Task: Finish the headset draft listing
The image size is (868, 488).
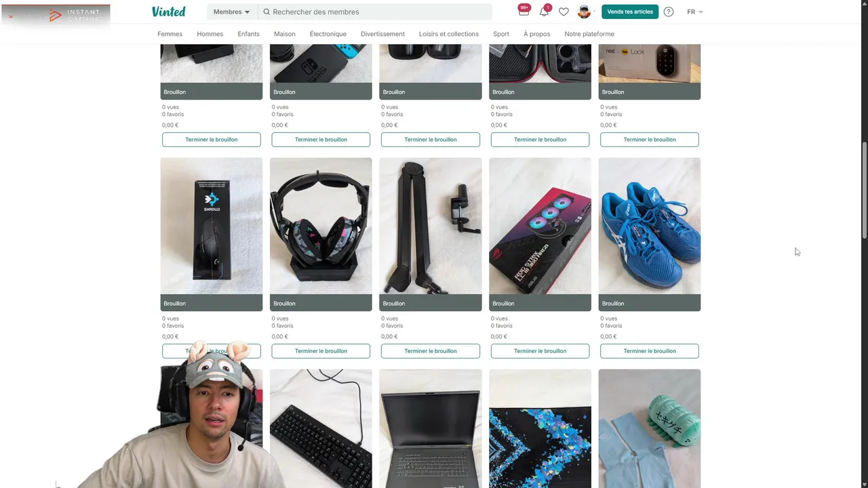Action: [321, 351]
